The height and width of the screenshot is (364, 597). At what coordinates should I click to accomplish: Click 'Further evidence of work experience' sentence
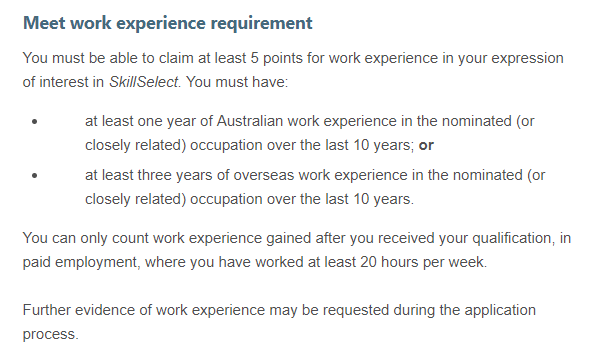(144, 310)
